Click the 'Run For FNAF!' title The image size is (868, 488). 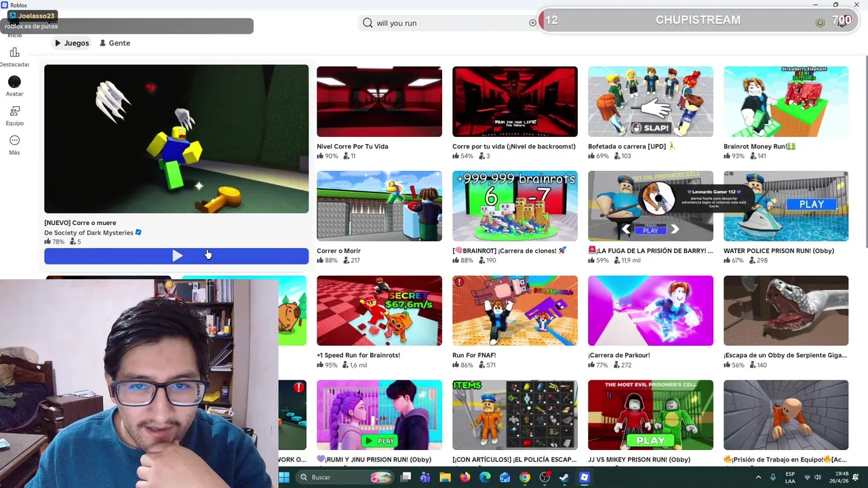pyautogui.click(x=474, y=355)
